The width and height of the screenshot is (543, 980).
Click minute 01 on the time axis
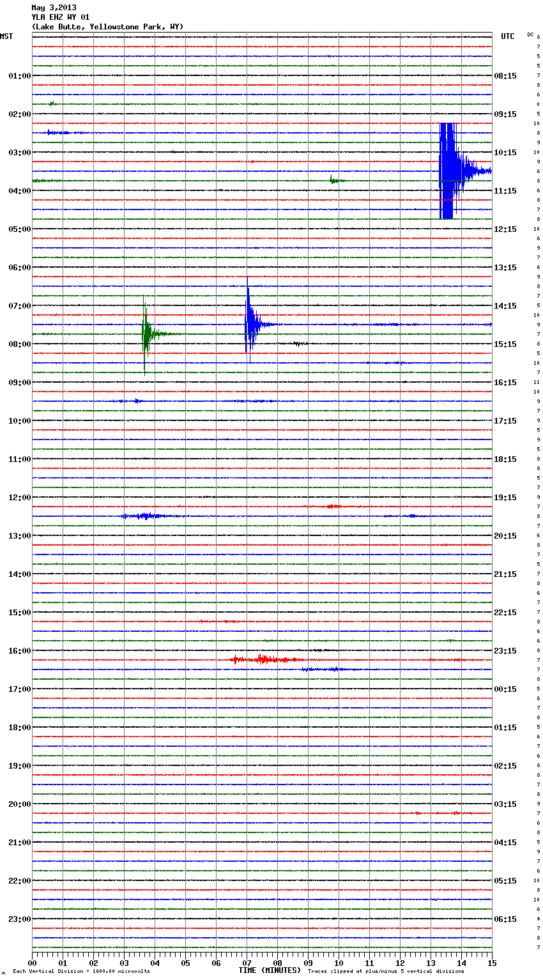pyautogui.click(x=63, y=963)
